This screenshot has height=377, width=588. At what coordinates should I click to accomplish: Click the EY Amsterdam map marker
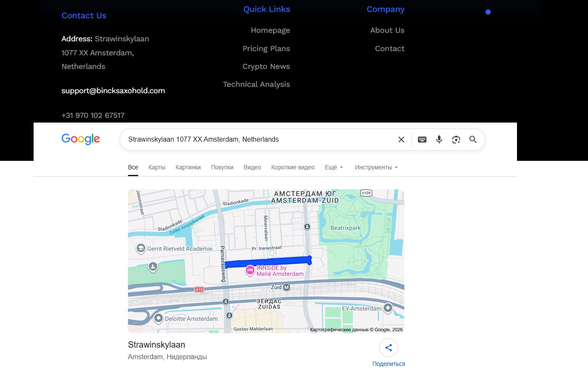pyautogui.click(x=388, y=308)
